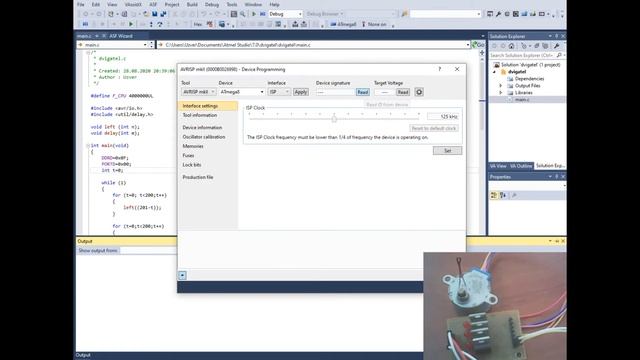Select Interface settings in side list
The width and height of the screenshot is (640, 360).
208,106
